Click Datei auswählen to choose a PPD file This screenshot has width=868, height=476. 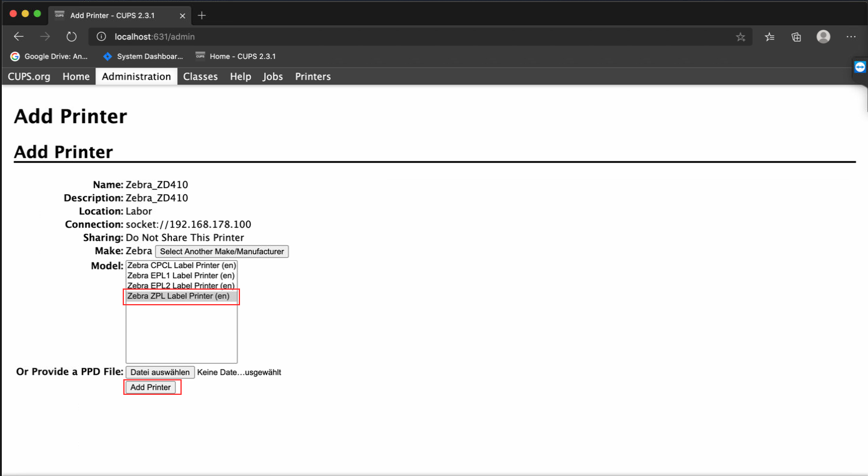(x=160, y=372)
